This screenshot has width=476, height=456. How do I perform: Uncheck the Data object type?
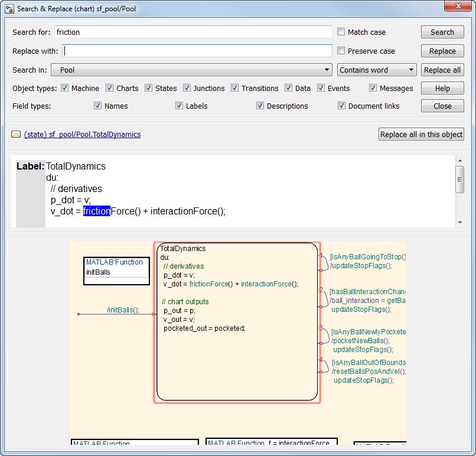(288, 88)
